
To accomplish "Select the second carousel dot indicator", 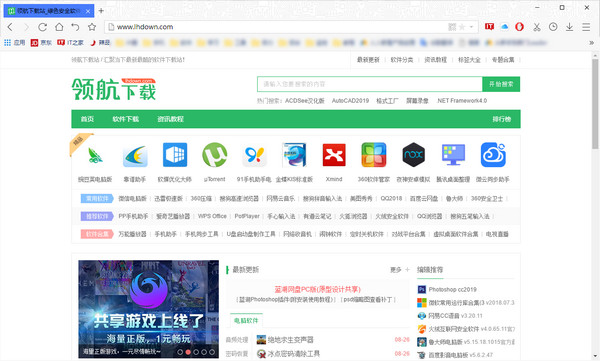I will click(x=188, y=352).
